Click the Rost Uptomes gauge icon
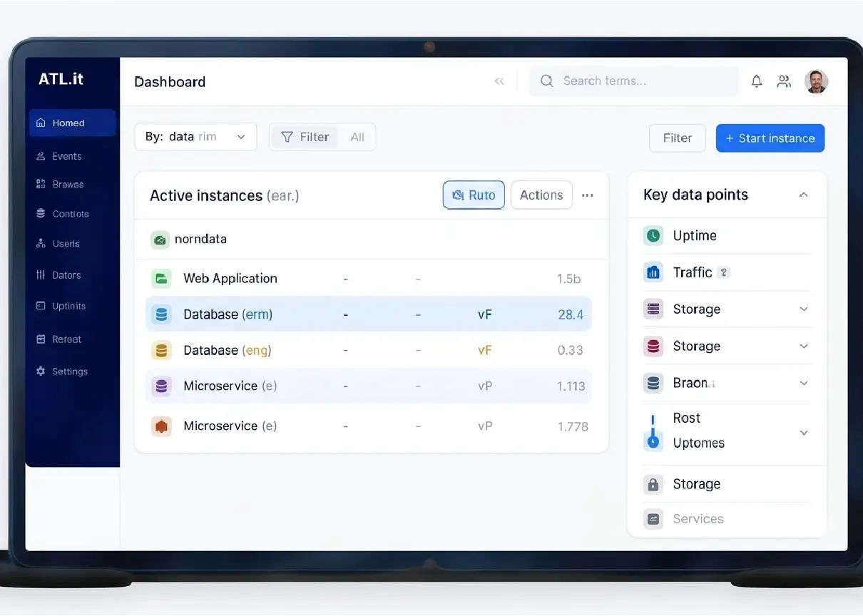Screen dimensions: 863x616 653,432
